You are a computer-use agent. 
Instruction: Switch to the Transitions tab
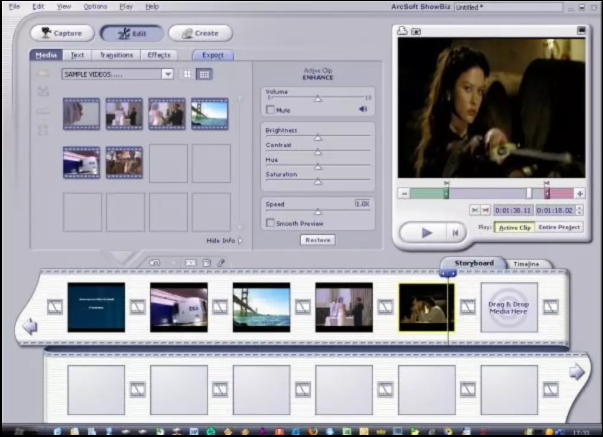coord(117,55)
